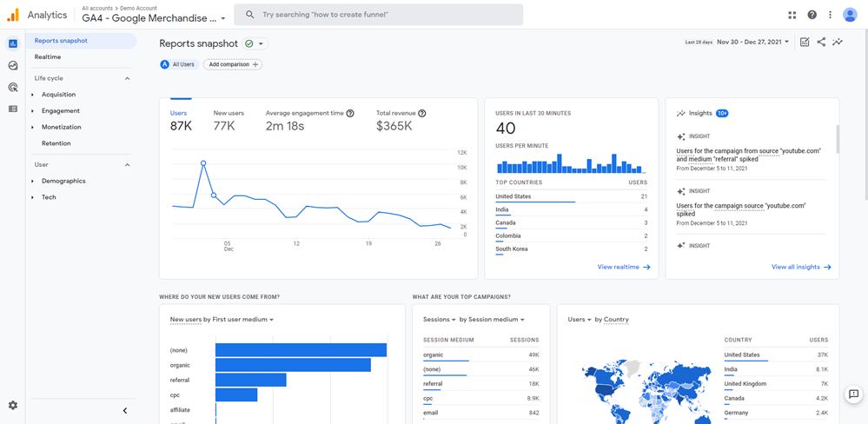The image size is (868, 424).
Task: Click the user account avatar
Action: (850, 15)
